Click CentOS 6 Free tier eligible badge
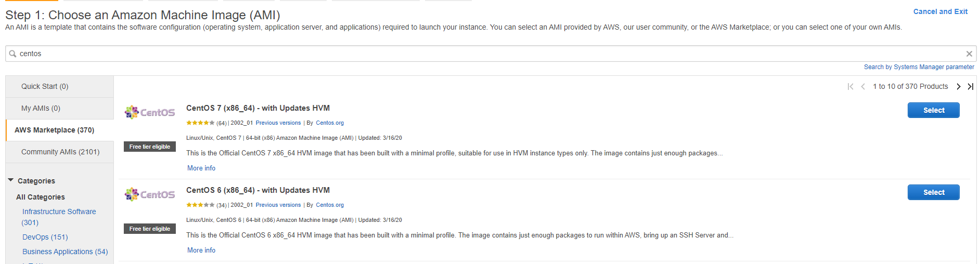Image resolution: width=980 pixels, height=264 pixels. pos(150,229)
